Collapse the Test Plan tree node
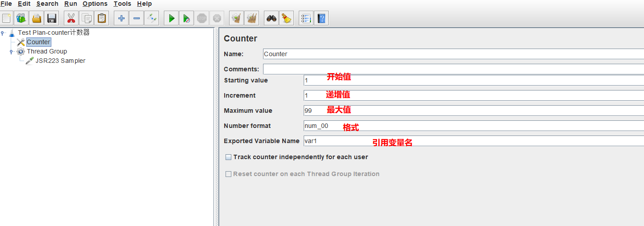 pyautogui.click(x=3, y=33)
